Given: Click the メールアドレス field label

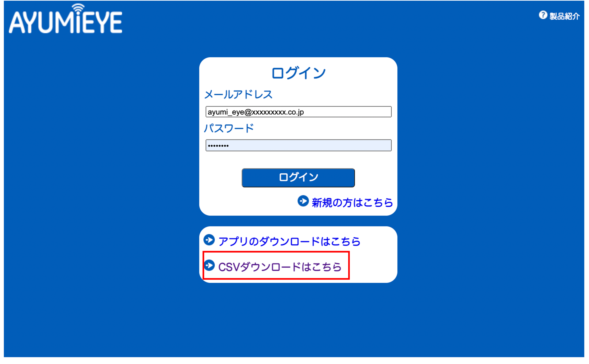Looking at the screenshot, I should click(x=238, y=94).
